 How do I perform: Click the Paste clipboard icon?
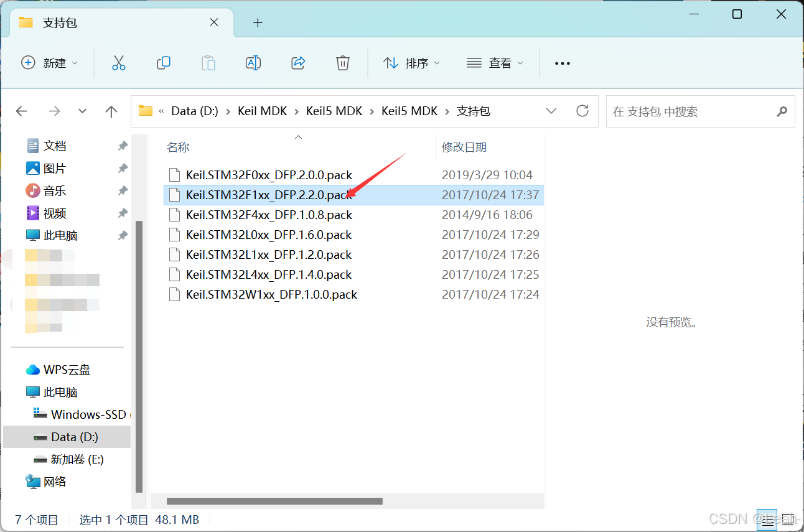coord(208,63)
